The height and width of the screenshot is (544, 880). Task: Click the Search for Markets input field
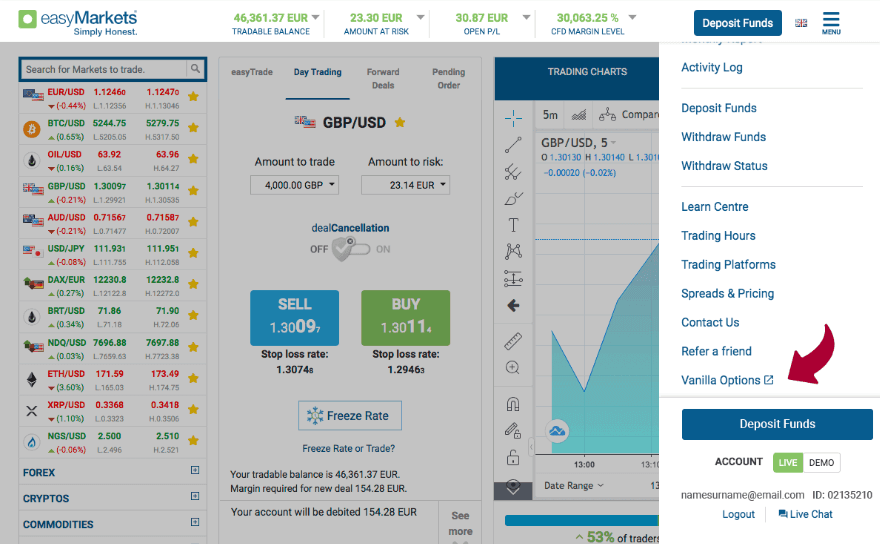(104, 69)
